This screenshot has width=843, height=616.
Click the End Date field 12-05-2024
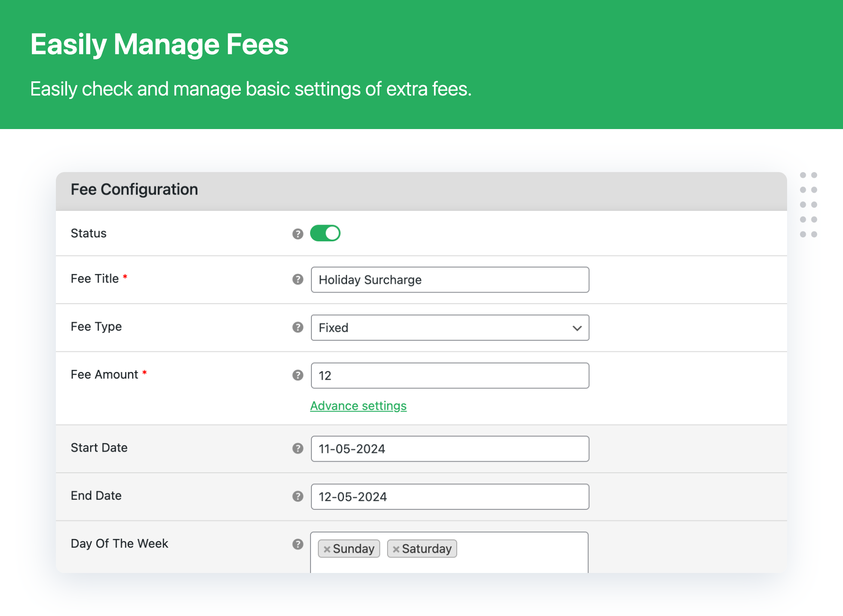click(449, 497)
